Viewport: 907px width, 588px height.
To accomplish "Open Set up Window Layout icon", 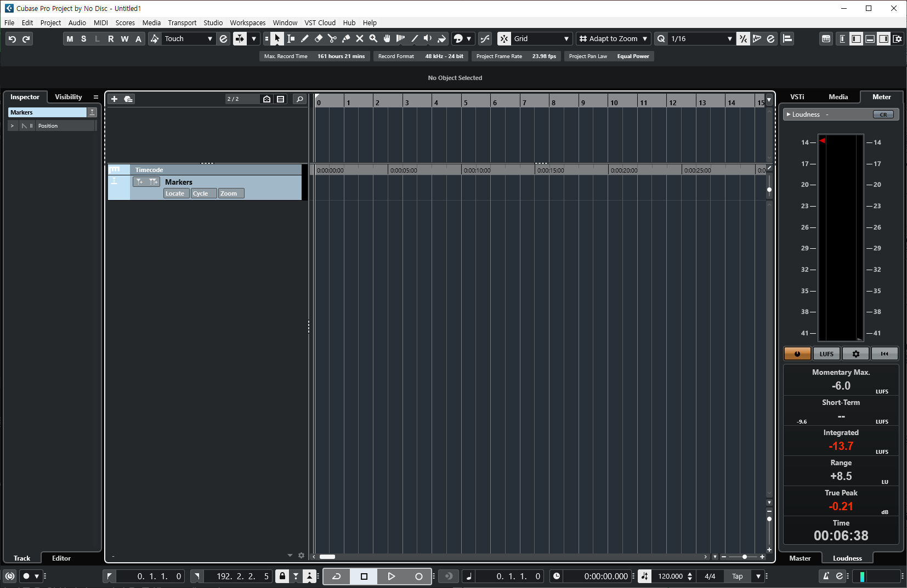I will point(898,39).
